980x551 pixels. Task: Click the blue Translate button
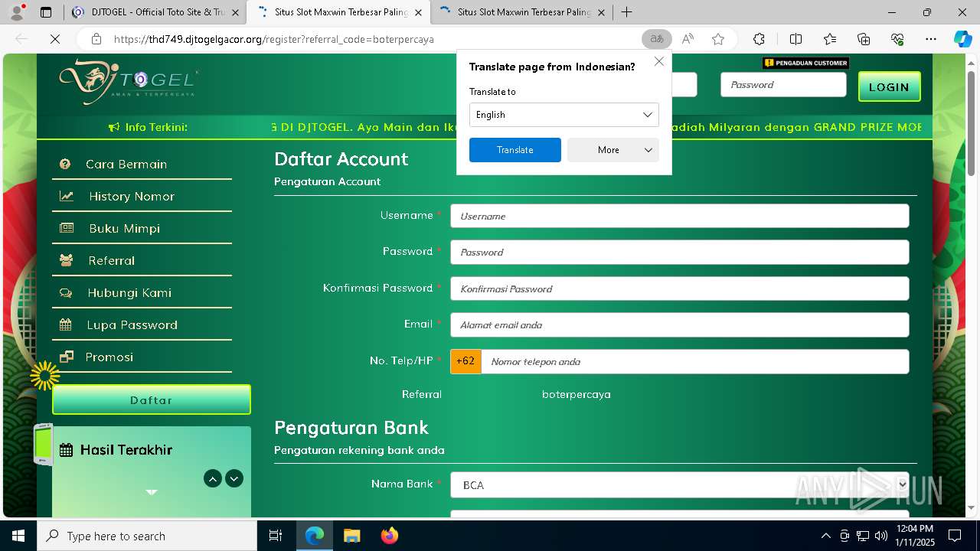coord(515,150)
